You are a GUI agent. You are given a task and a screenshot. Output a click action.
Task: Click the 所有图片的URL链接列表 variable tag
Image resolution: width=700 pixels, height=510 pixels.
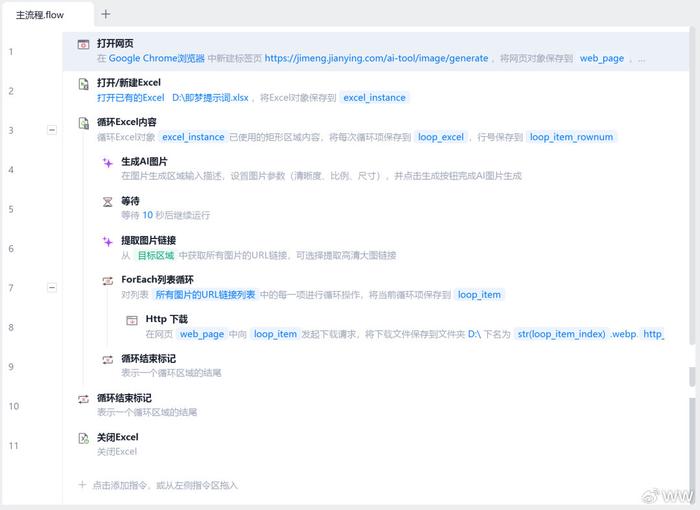tap(205, 294)
